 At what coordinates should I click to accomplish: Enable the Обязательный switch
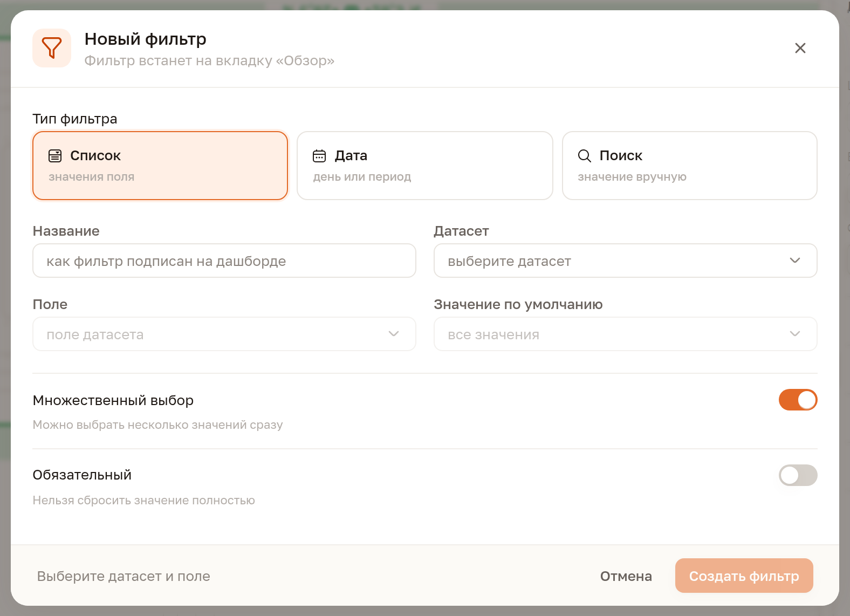[798, 475]
